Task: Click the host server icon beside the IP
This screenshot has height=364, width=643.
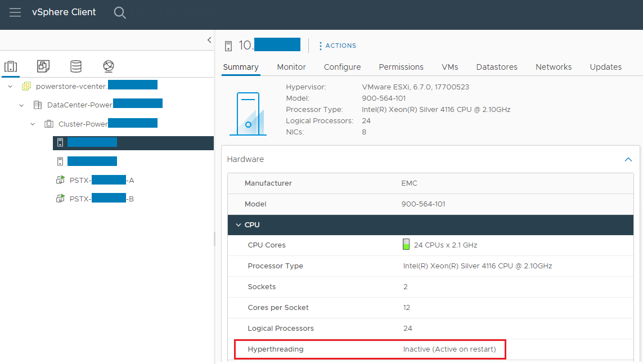Action: pos(228,44)
